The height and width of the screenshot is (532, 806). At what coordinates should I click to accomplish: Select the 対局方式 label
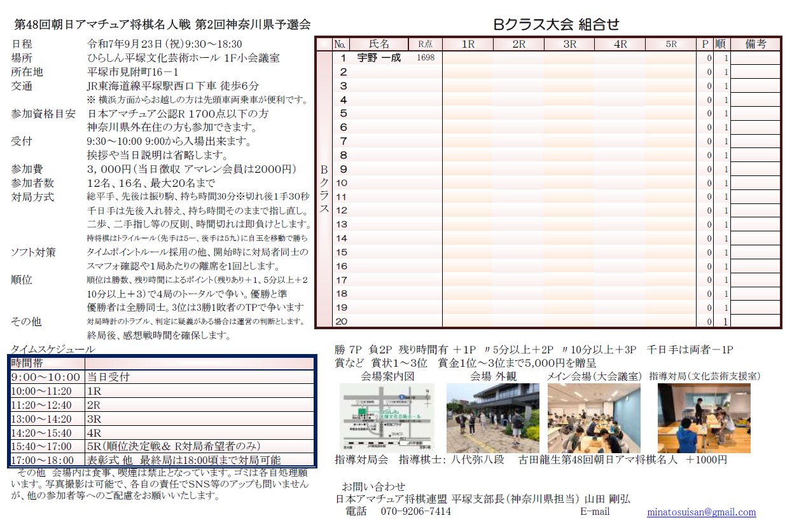pyautogui.click(x=32, y=197)
